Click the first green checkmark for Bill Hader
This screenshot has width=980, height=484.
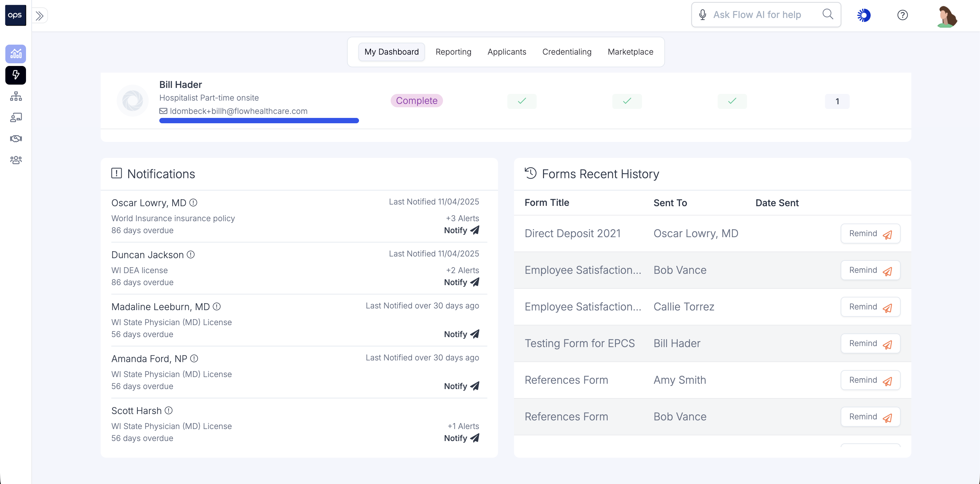tap(522, 101)
